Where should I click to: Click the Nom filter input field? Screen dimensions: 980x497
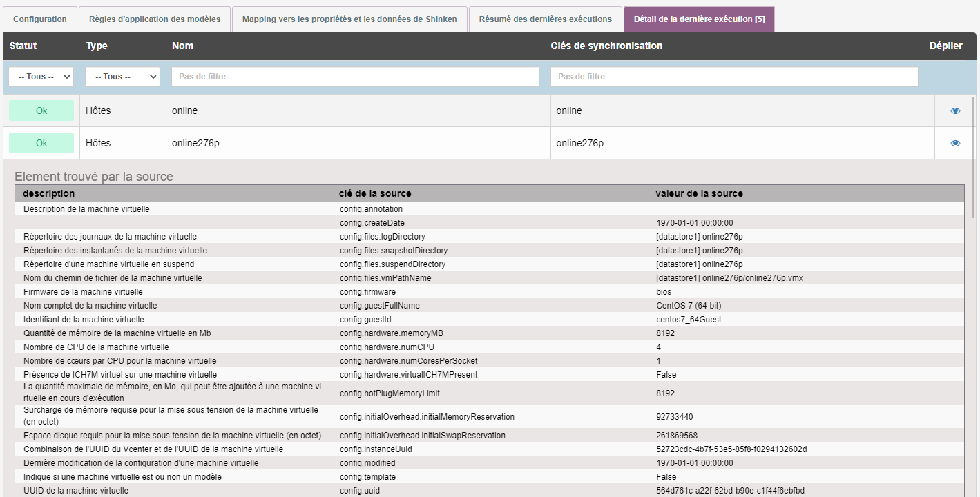coord(355,77)
